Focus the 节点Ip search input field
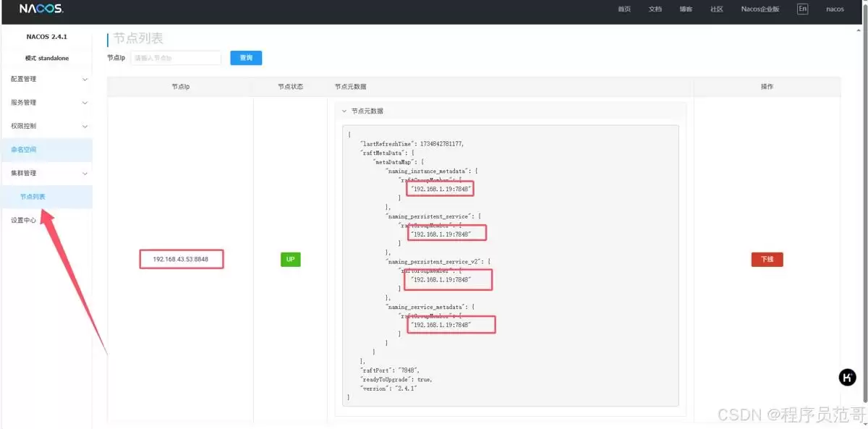 coord(176,58)
